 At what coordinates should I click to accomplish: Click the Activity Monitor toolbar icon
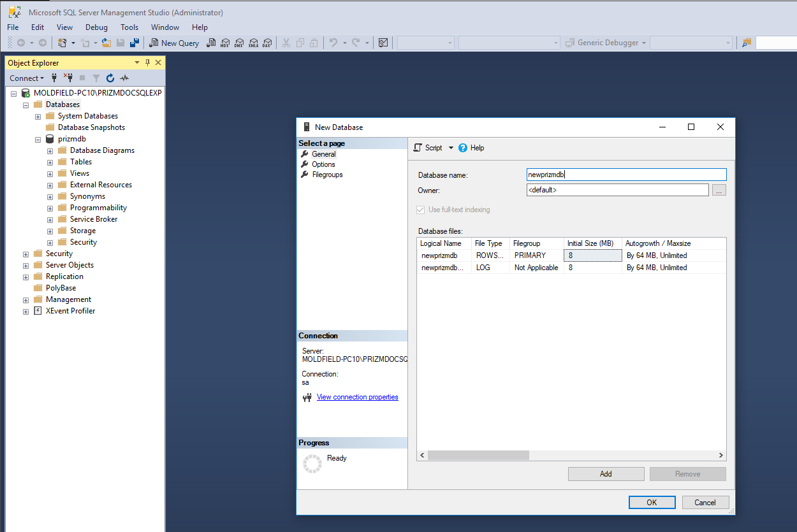tap(383, 43)
